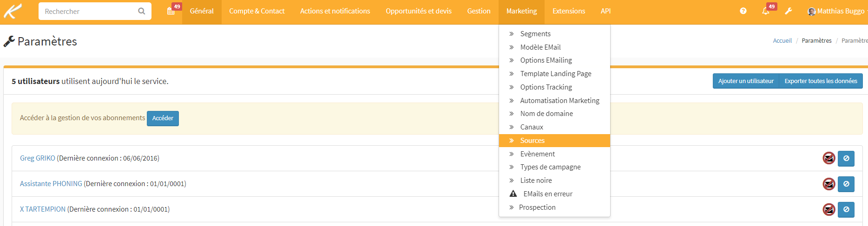This screenshot has width=868, height=226.
Task: Expand the Gestion menu
Action: 479,11
